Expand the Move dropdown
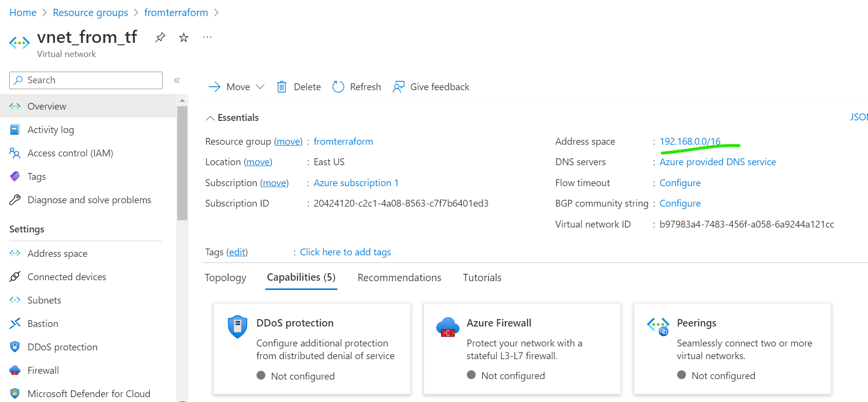 tap(260, 87)
